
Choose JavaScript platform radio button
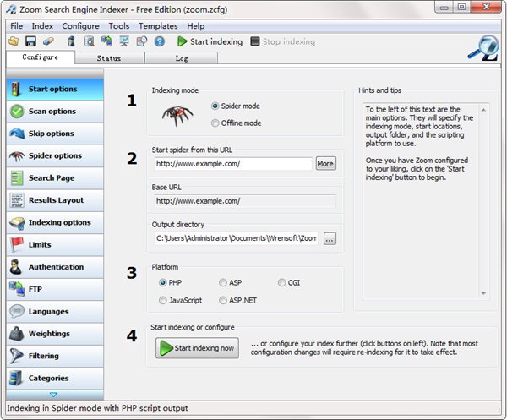click(x=162, y=300)
